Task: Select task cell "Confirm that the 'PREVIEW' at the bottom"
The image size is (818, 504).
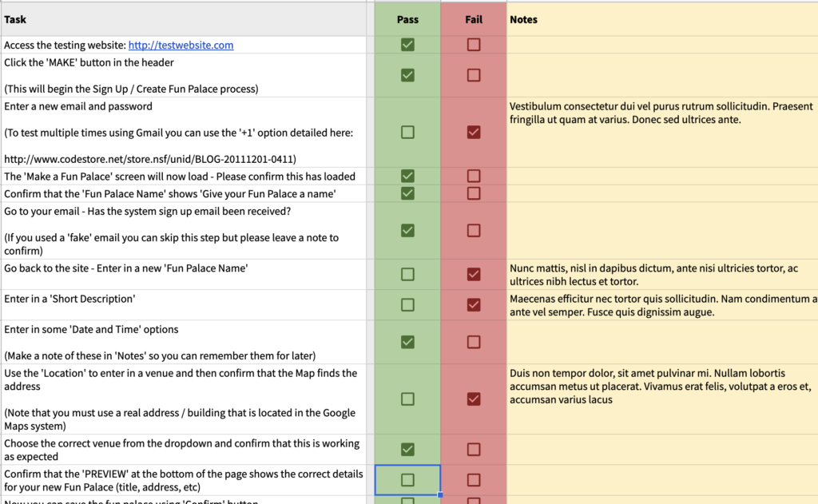Action: click(184, 480)
